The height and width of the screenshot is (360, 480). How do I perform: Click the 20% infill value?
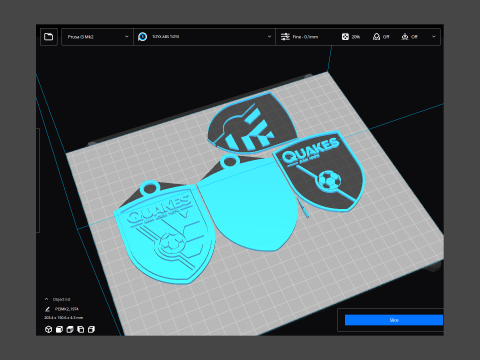click(356, 37)
